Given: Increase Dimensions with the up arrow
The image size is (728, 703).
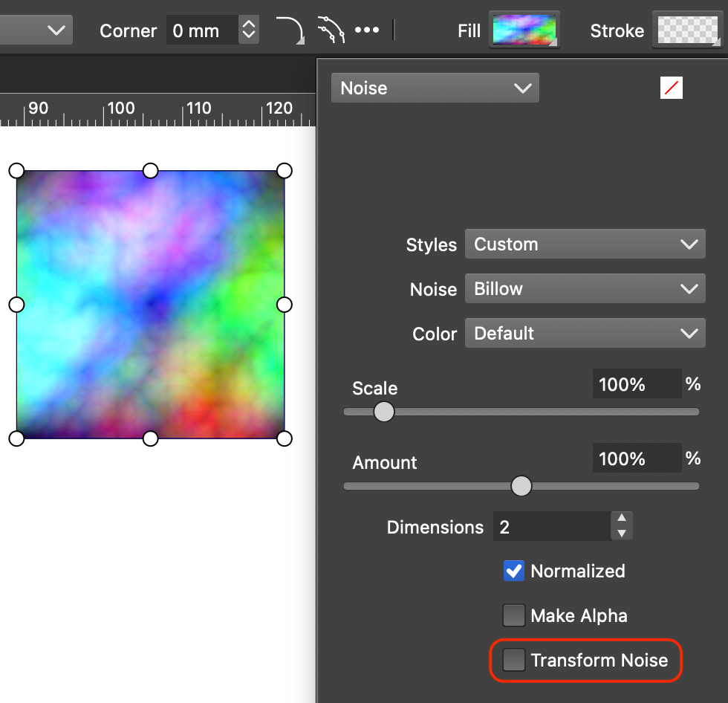Looking at the screenshot, I should pos(622,518).
